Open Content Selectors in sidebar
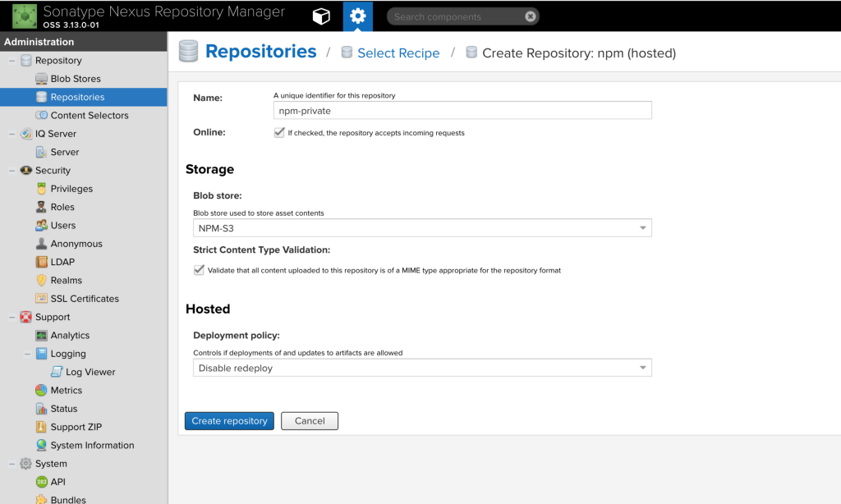Viewport: 841px width, 504px height. click(90, 116)
